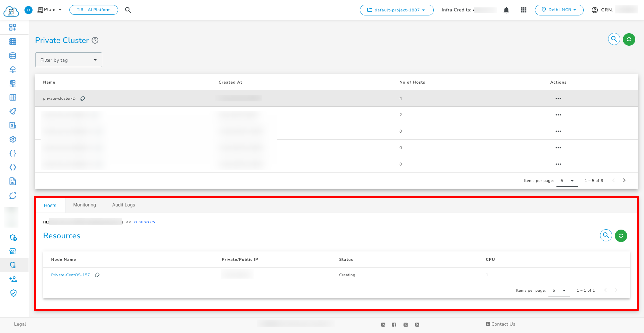Open the global search magnifier in top bar
The width and height of the screenshot is (644, 333).
tap(128, 10)
